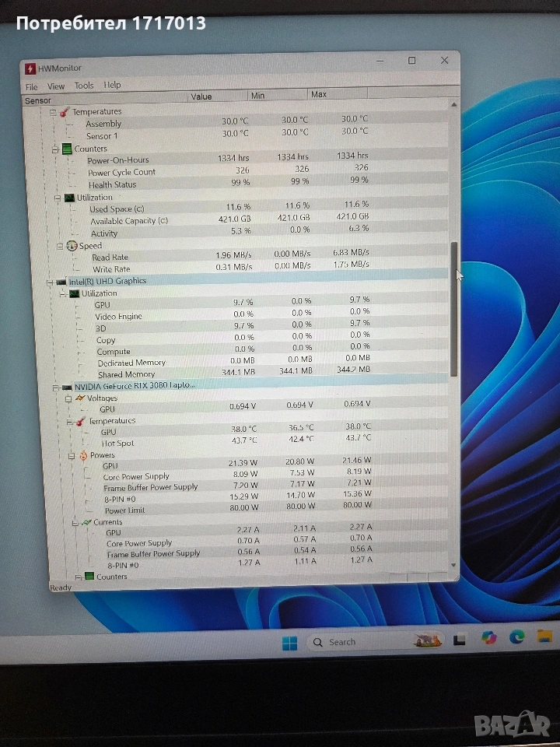Click the Windows taskbar Search box
Viewport: 560px width, 747px height.
(342, 642)
